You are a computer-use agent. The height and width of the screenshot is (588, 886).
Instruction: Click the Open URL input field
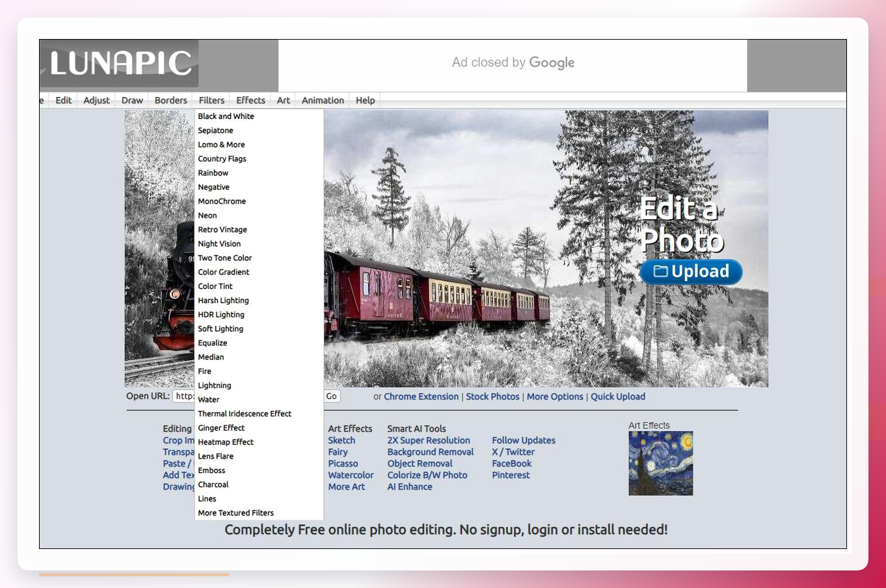184,396
